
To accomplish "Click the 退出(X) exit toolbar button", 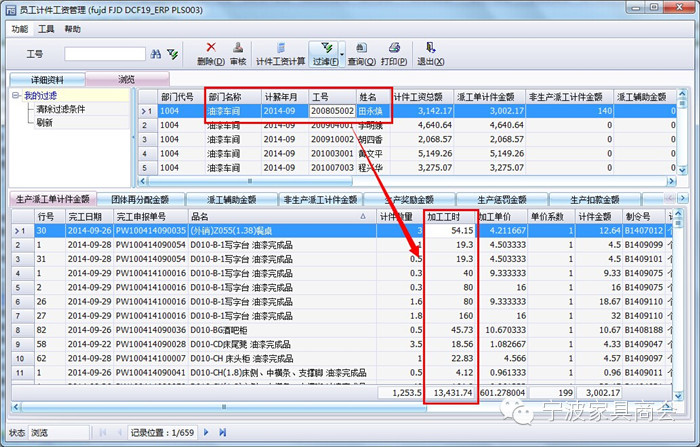I will pos(430,54).
